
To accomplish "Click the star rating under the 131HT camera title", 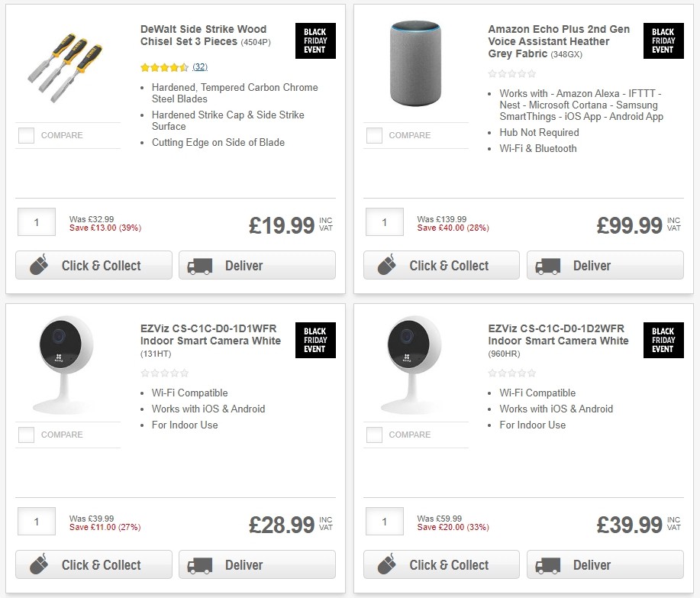I will (164, 373).
